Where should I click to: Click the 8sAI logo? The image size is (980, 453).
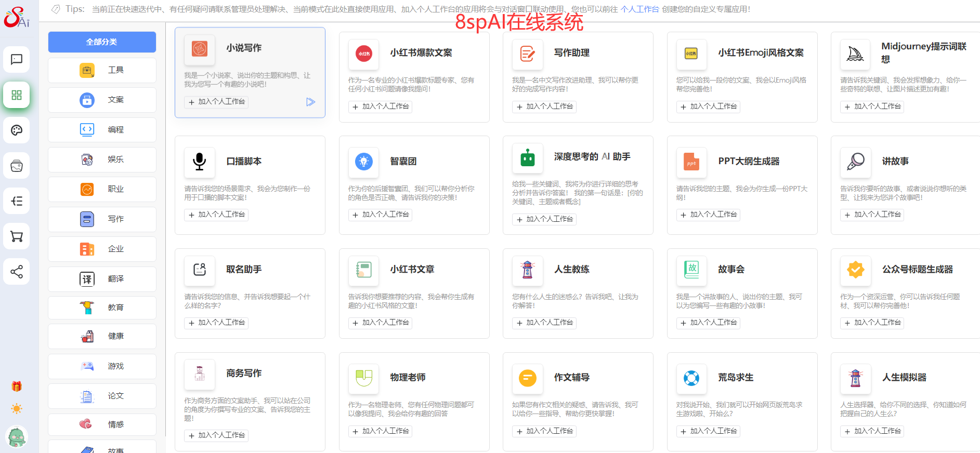(17, 17)
